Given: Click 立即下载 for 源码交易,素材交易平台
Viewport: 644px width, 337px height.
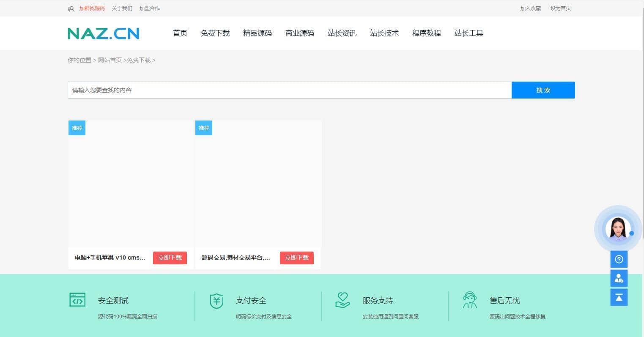Looking at the screenshot, I should tap(296, 258).
